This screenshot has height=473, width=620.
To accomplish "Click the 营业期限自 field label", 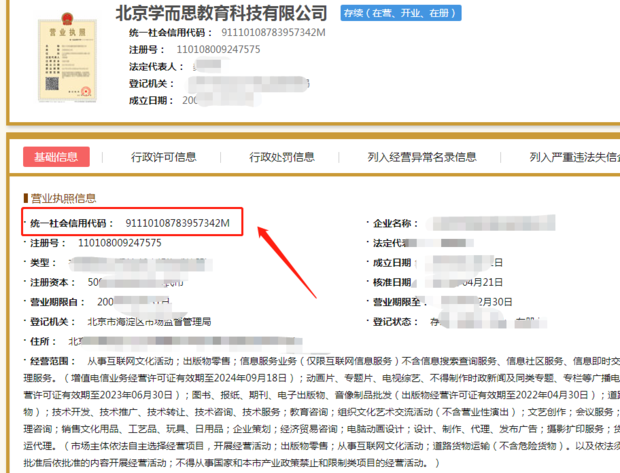I will pos(57,302).
